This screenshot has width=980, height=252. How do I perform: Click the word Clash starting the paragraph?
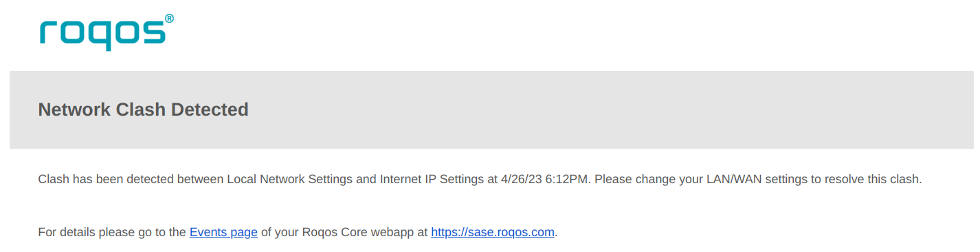(53, 180)
